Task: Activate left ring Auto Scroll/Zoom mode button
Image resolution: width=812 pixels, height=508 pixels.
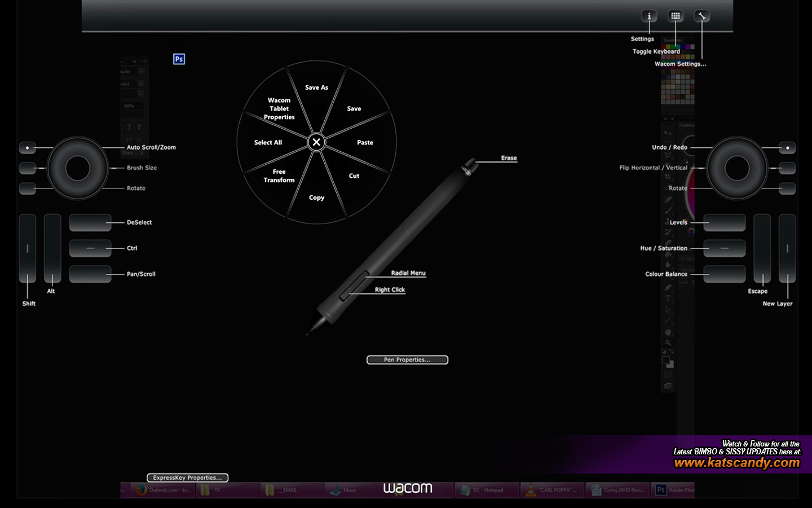Action: (x=27, y=148)
